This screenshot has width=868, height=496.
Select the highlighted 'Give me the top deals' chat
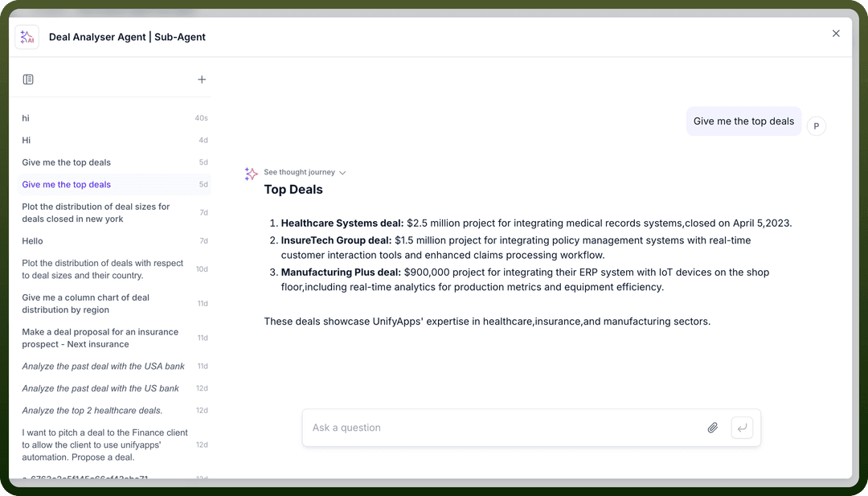tap(115, 184)
